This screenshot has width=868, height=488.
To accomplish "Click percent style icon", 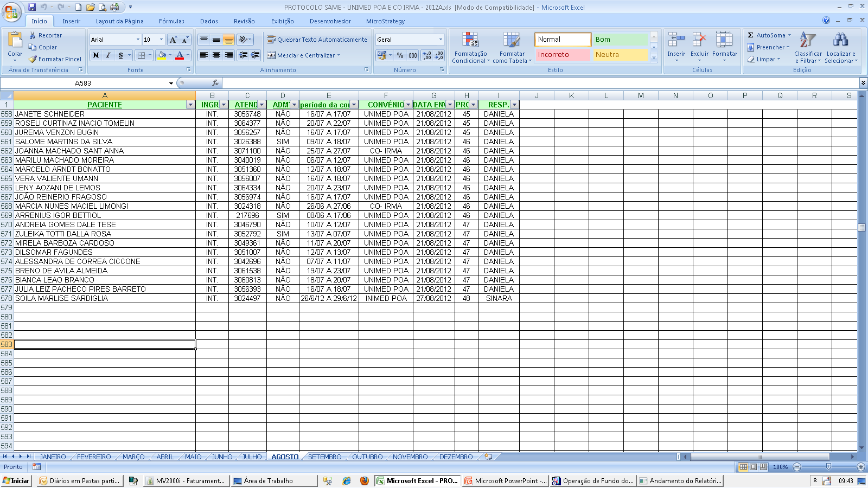I will [400, 55].
